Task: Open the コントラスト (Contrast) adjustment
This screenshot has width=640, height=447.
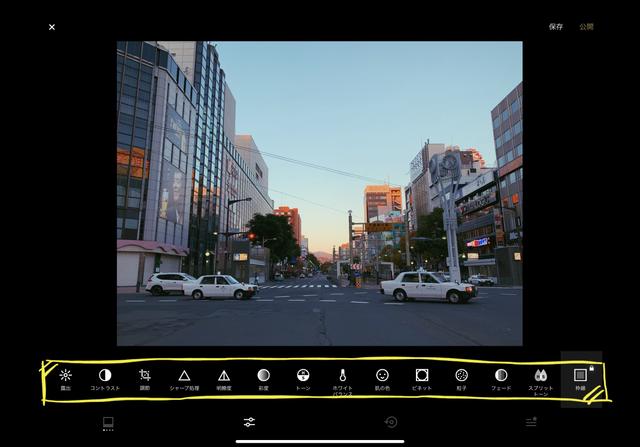Action: tap(105, 380)
